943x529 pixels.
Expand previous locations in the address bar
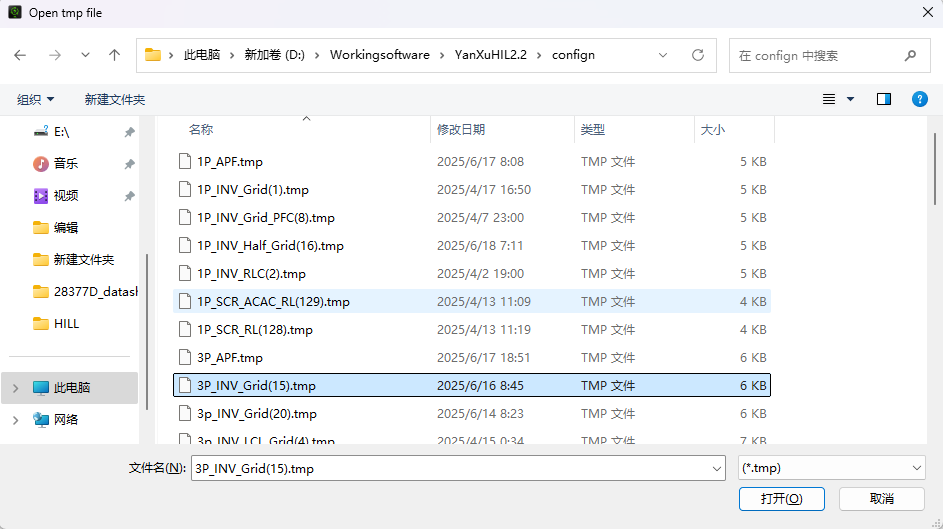point(663,55)
